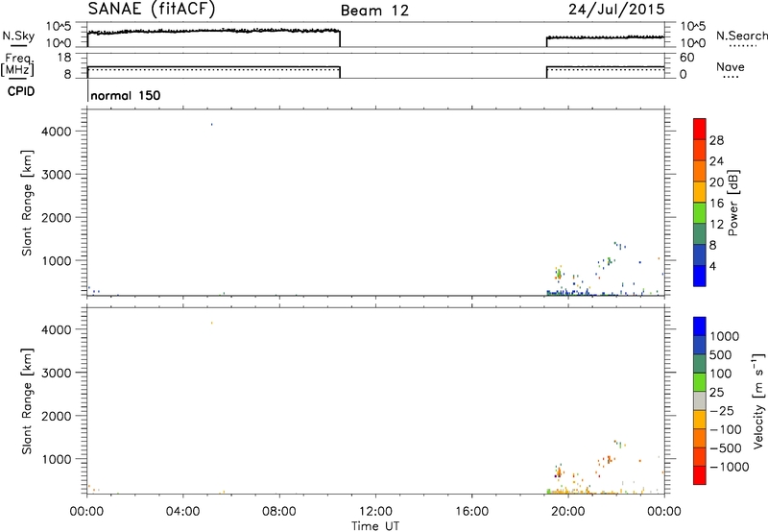Pick the green 25 to 100 velocity segment
The width and height of the screenshot is (768, 532).
click(700, 382)
